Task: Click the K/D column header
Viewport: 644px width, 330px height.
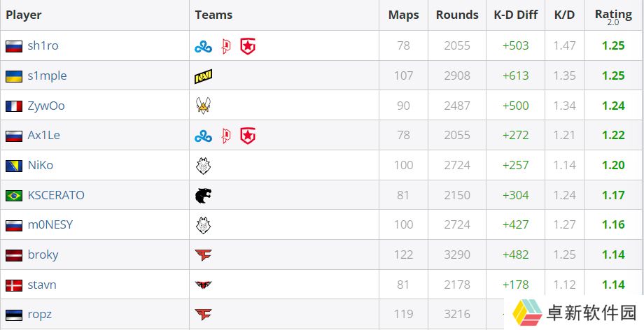Action: coord(564,15)
